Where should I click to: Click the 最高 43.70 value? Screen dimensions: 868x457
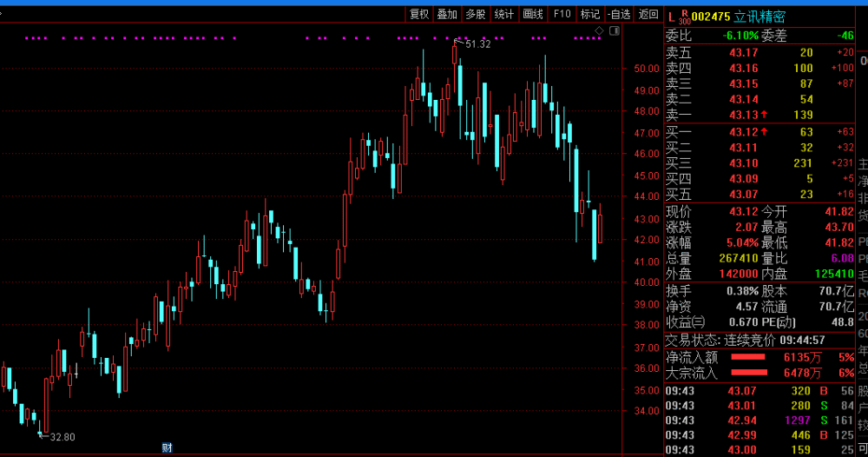click(x=839, y=227)
